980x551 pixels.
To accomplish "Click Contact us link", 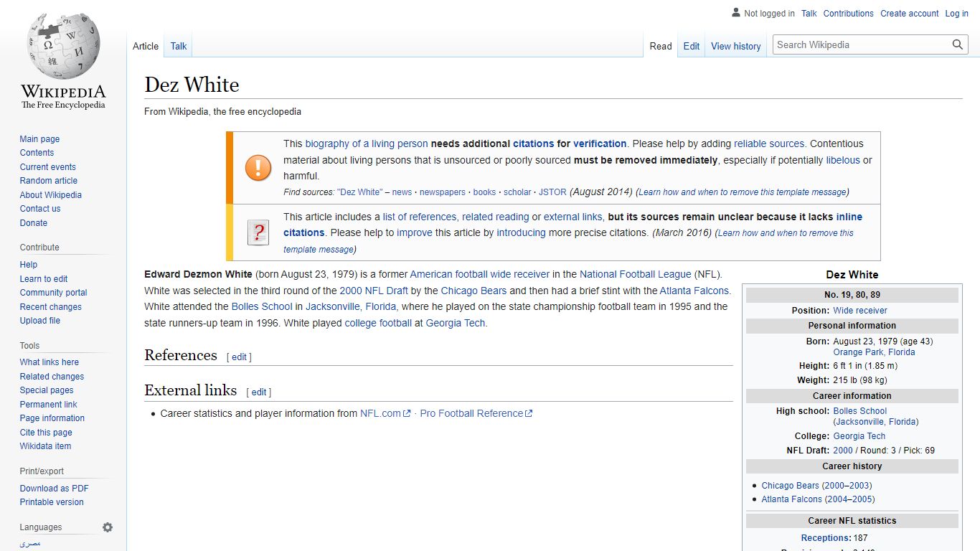I will point(40,209).
